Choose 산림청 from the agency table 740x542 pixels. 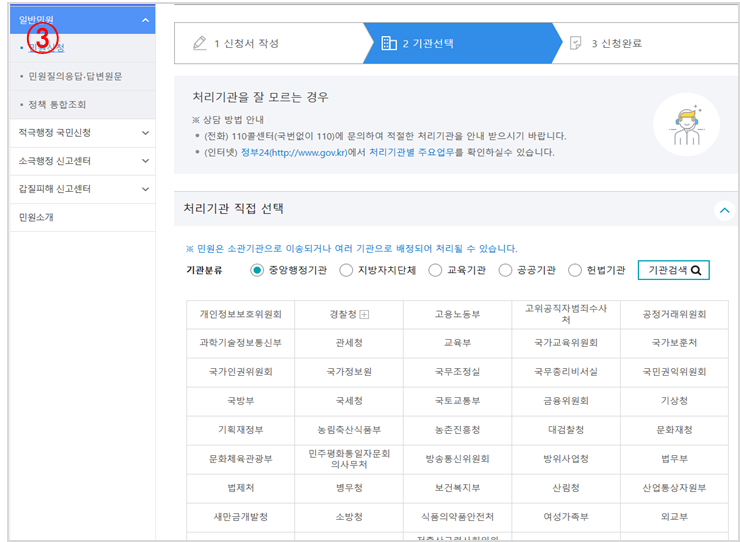coord(566,488)
